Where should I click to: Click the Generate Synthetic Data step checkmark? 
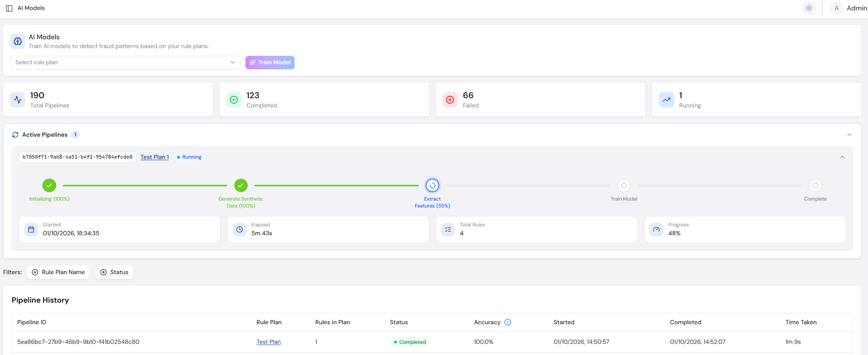241,186
